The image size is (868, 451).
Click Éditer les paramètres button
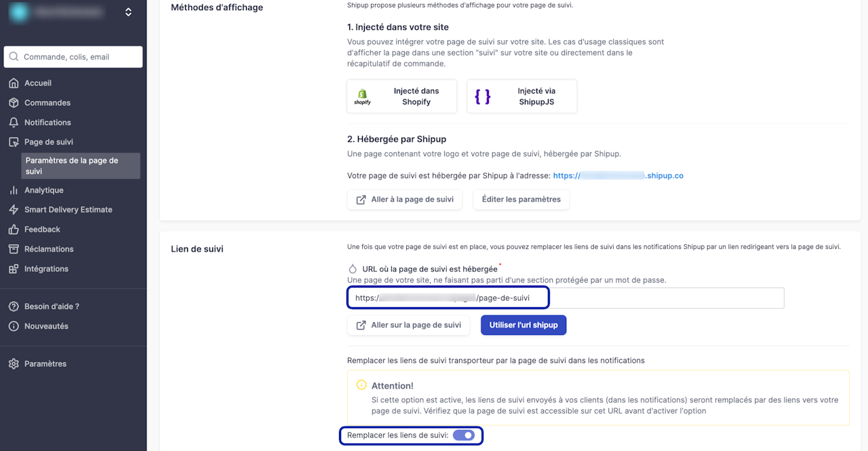[x=521, y=200]
